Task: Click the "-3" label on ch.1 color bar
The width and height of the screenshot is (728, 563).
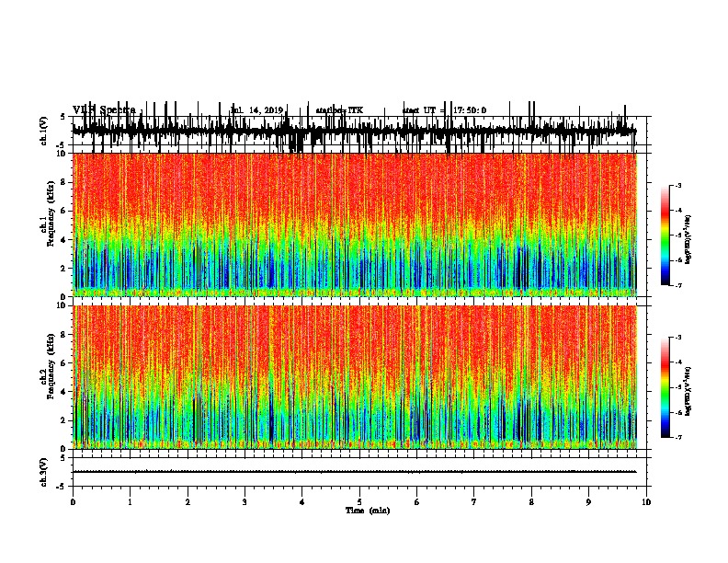Action: 678,185
